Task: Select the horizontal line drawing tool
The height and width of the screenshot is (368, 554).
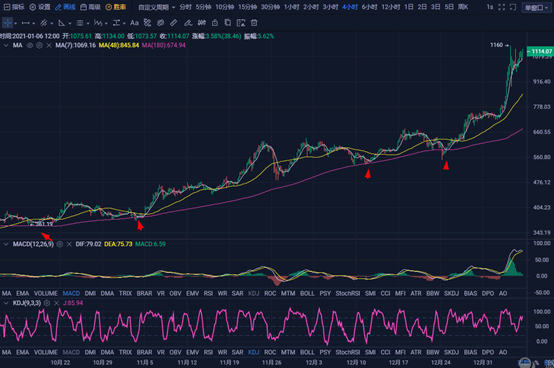Action: pyautogui.click(x=26, y=23)
